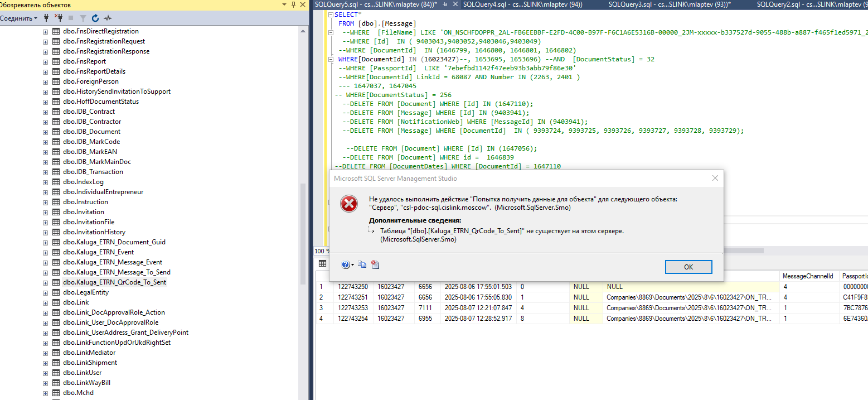Click results cell 7111 in row 3
This screenshot has width=868, height=400.
pos(426,307)
